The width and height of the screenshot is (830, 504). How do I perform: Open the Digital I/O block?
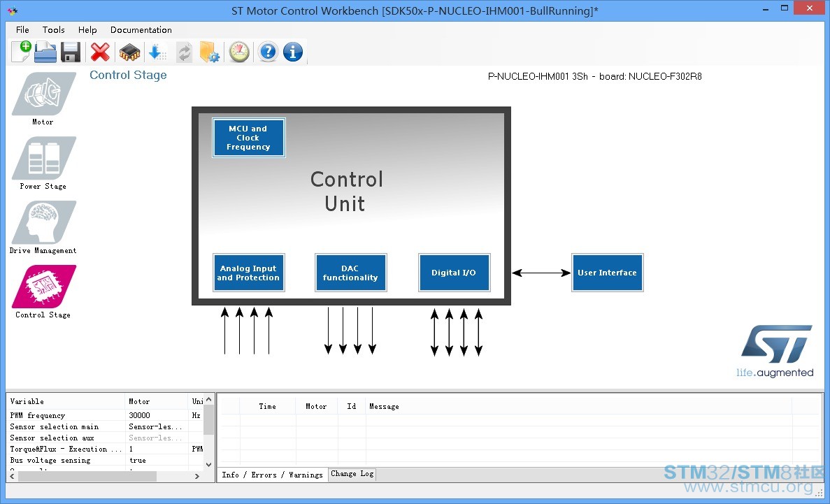click(455, 273)
